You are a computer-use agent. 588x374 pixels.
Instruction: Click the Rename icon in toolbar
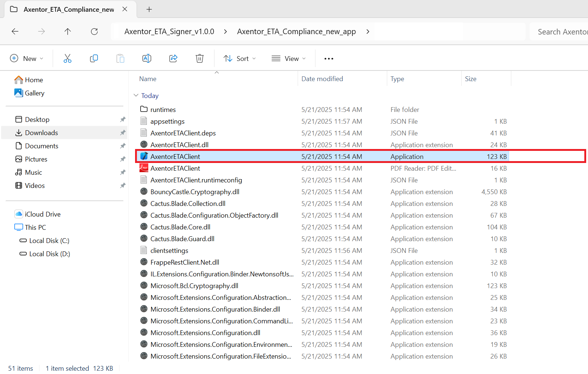click(147, 58)
